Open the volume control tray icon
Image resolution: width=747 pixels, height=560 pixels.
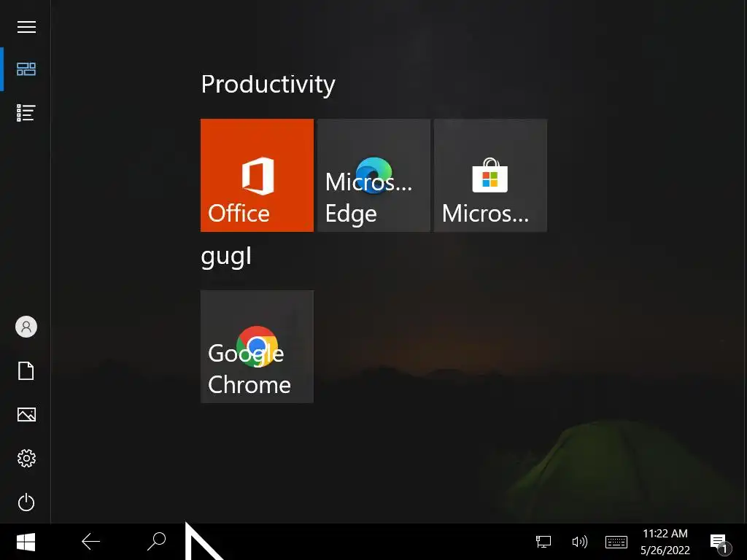579,542
